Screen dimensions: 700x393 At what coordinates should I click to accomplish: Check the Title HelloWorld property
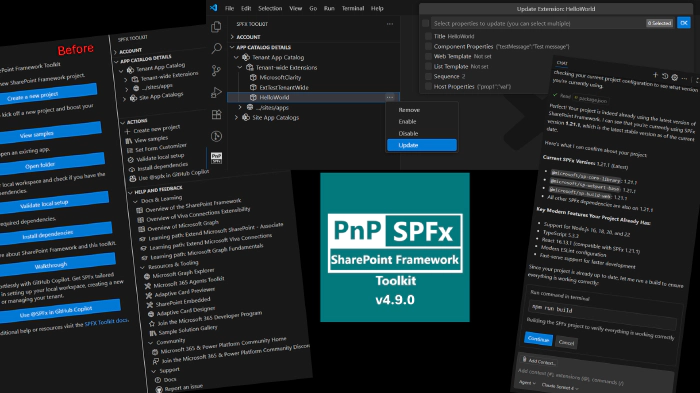[x=429, y=36]
